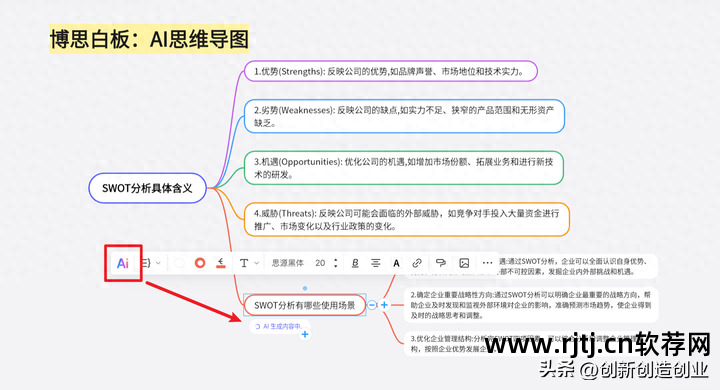Click the font size field showing 20

point(320,263)
